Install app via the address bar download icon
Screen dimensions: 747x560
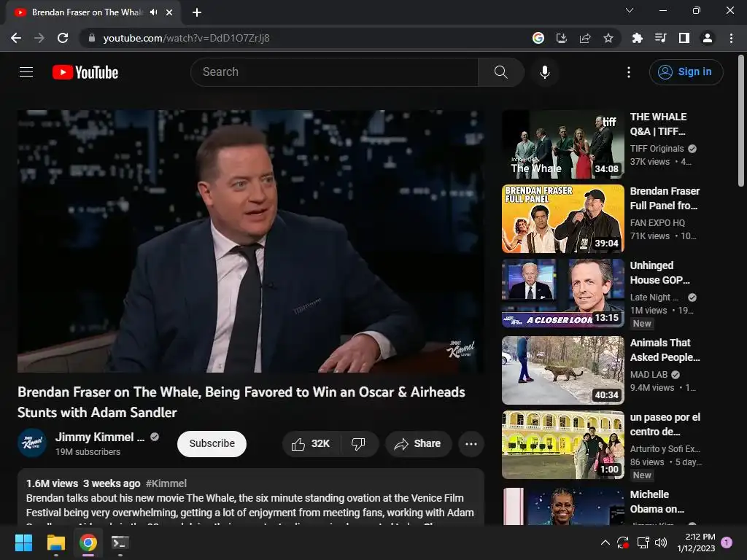click(562, 38)
